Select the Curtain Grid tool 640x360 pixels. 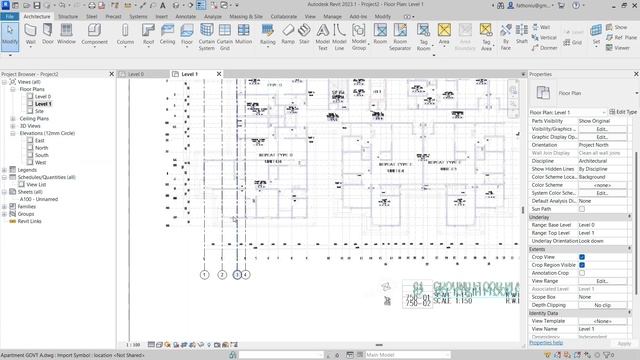click(224, 37)
